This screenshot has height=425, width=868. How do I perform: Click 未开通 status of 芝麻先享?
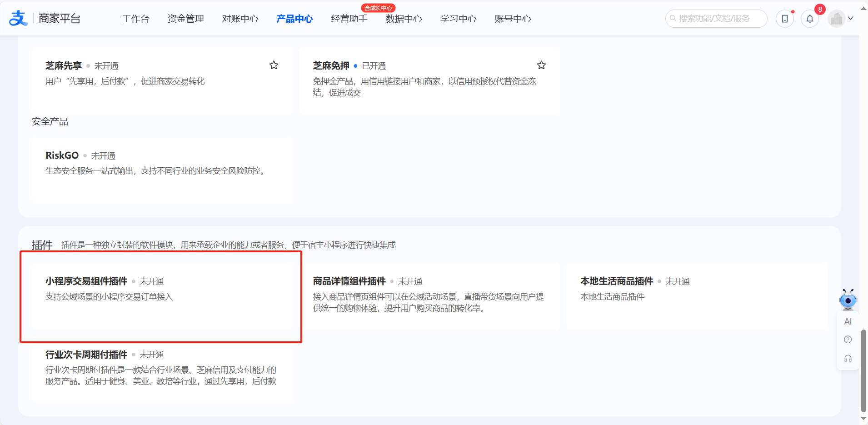106,66
